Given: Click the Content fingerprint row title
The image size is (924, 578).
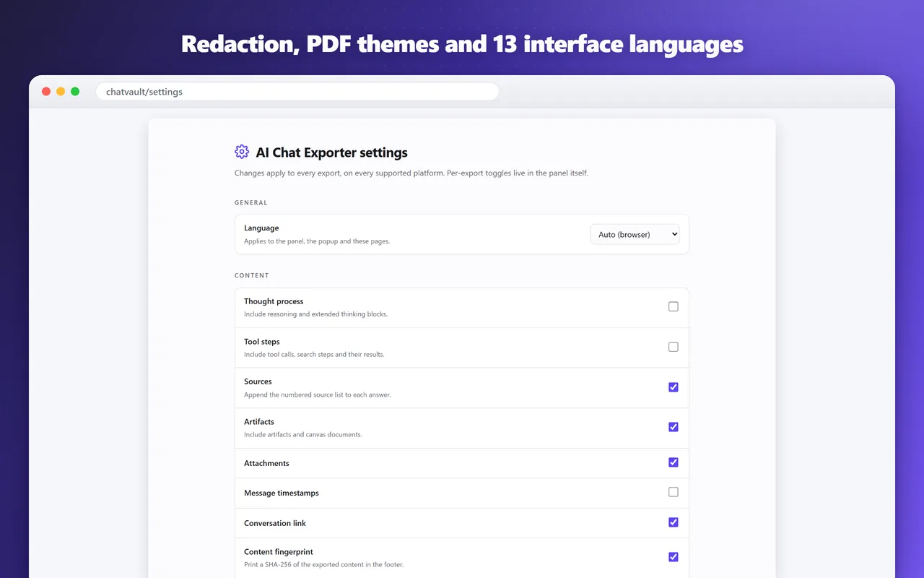Looking at the screenshot, I should 279,552.
